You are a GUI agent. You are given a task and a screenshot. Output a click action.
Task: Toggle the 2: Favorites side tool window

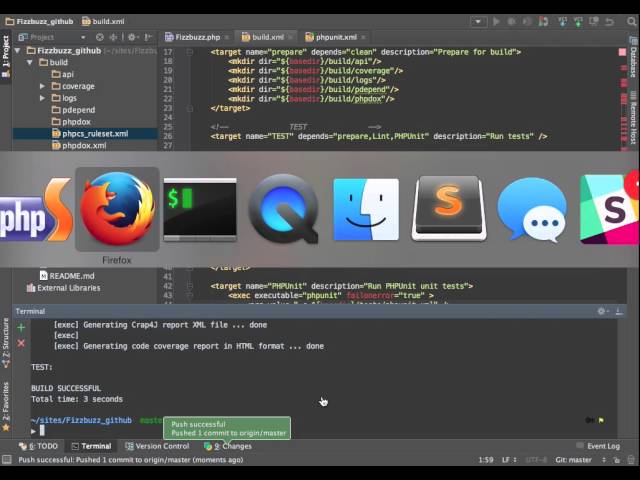point(6,406)
